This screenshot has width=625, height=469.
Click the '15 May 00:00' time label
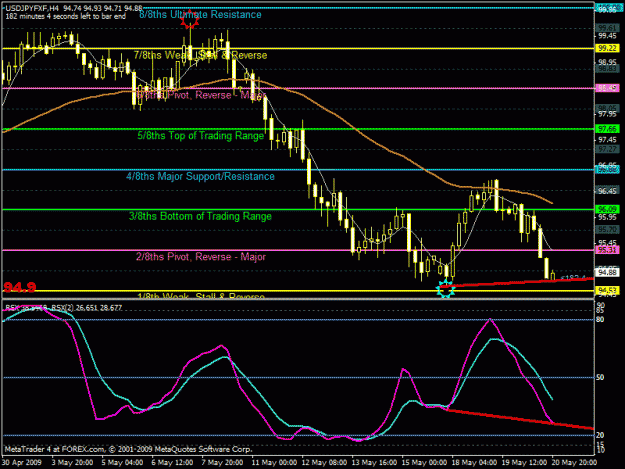click(x=425, y=463)
